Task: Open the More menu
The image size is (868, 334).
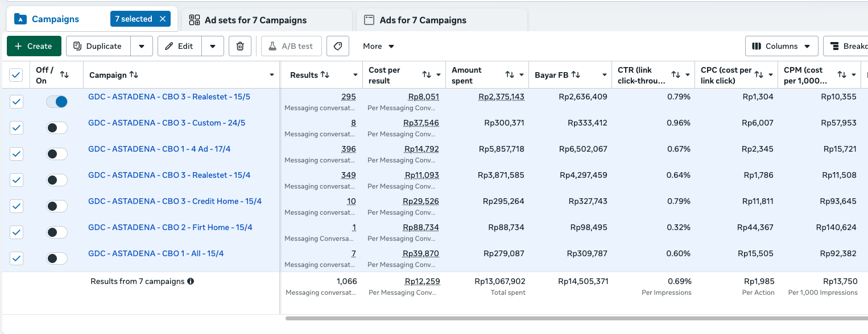Action: point(379,46)
